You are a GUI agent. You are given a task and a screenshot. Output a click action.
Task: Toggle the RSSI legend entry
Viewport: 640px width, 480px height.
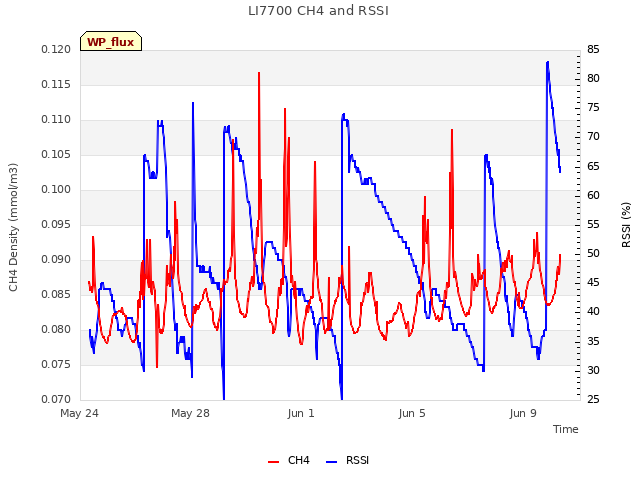(347, 460)
